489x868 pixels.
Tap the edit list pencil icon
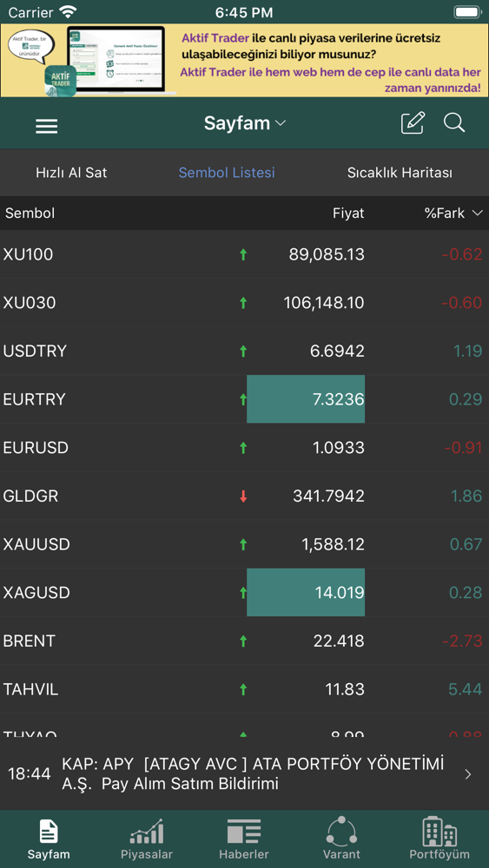click(413, 123)
